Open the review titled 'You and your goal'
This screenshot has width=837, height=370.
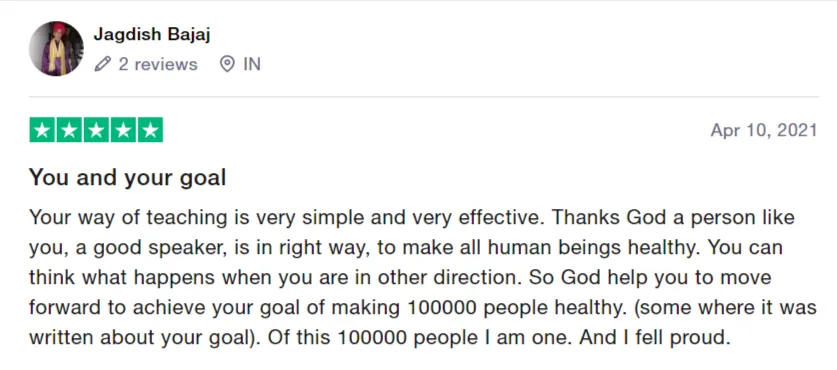point(128,177)
